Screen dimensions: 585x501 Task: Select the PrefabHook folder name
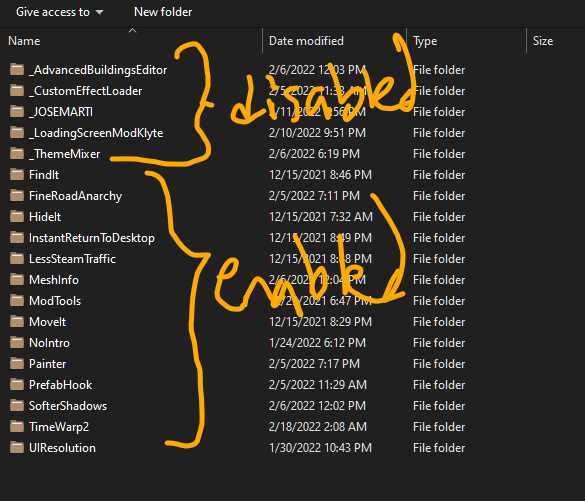coord(61,385)
